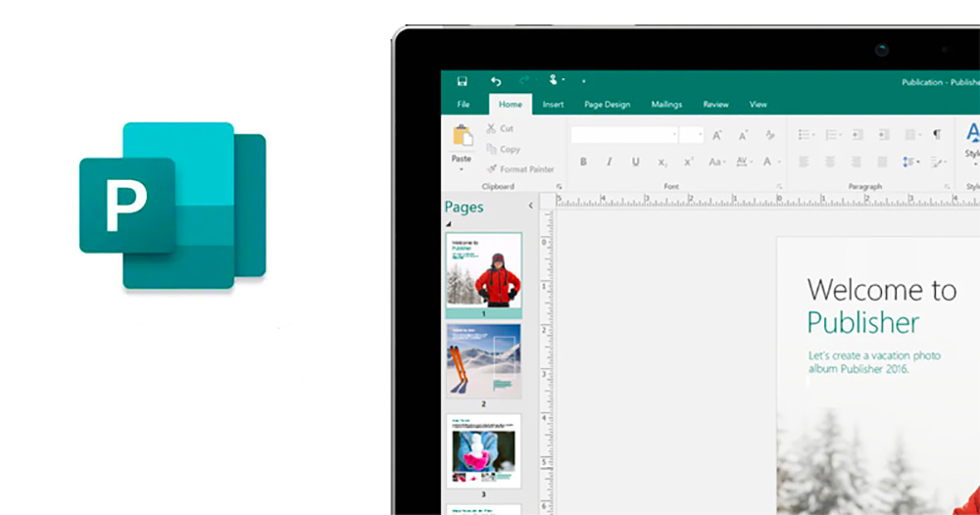Click Increase Indent icon

pos(883,135)
